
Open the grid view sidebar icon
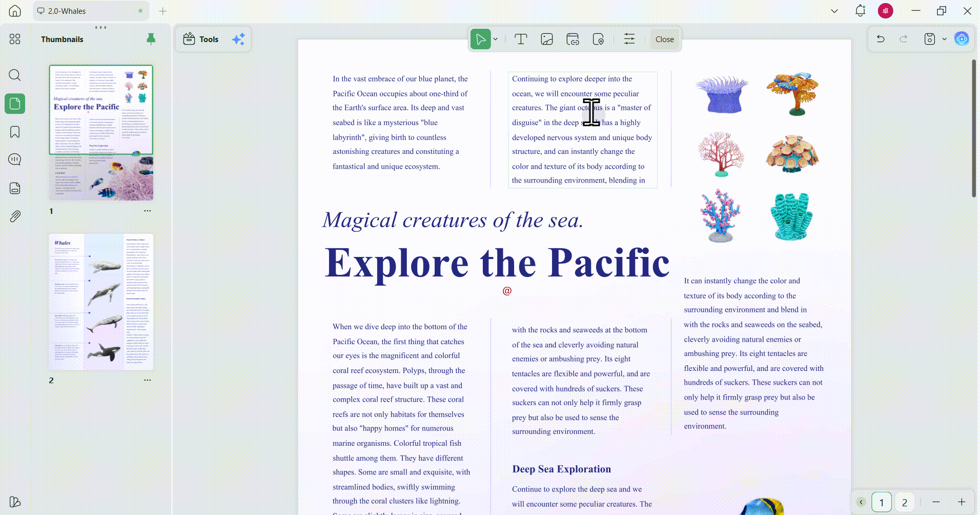coord(15,39)
